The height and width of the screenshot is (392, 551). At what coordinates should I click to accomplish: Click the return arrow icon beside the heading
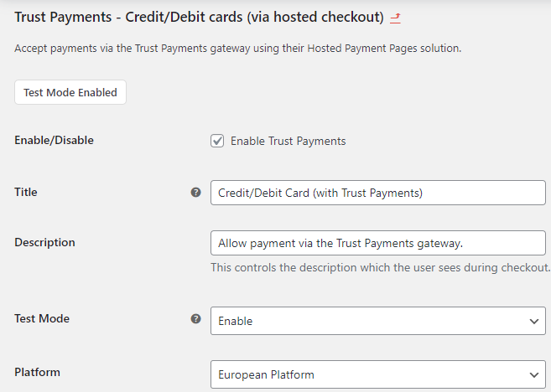coord(395,18)
